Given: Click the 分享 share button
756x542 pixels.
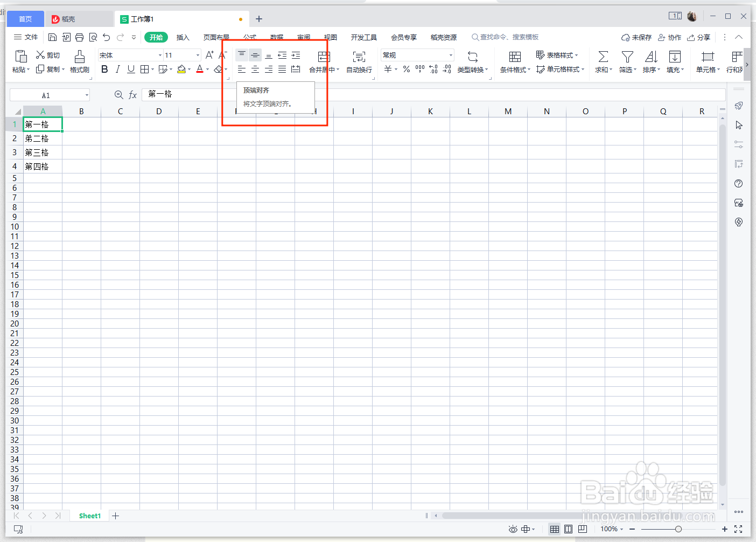Looking at the screenshot, I should [698, 37].
